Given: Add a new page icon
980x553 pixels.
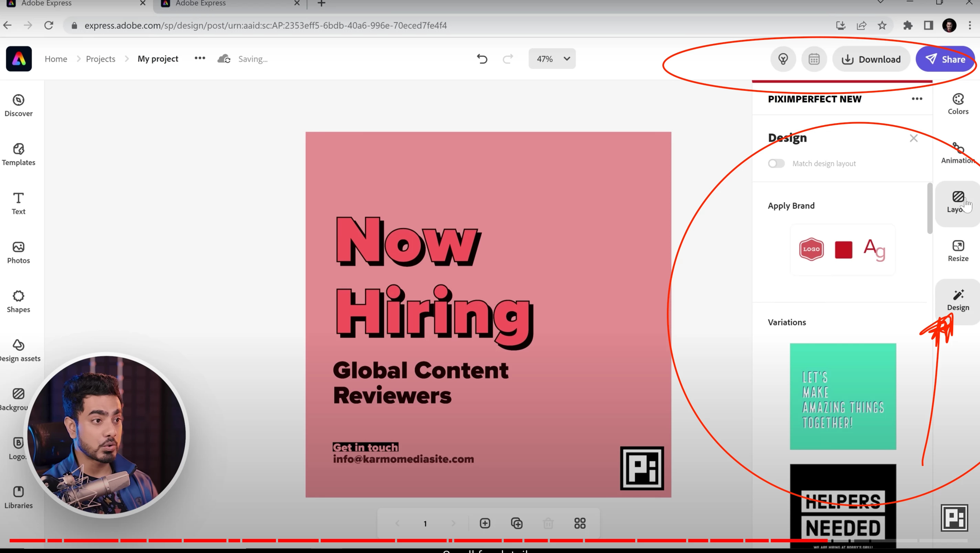Looking at the screenshot, I should click(x=485, y=523).
